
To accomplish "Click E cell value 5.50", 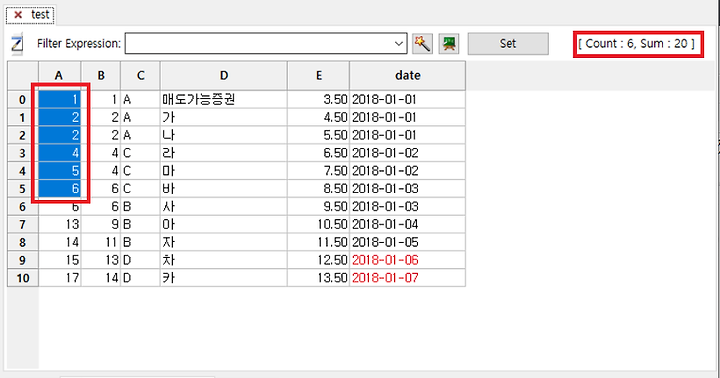I will coord(319,135).
